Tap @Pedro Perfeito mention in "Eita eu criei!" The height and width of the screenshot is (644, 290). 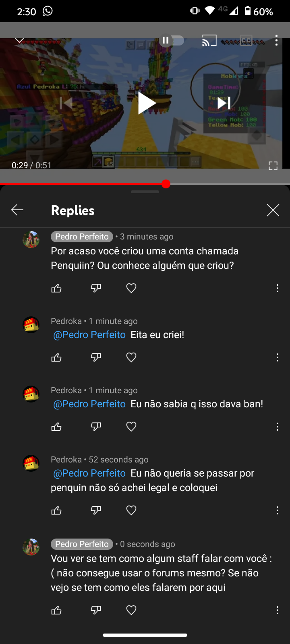89,334
